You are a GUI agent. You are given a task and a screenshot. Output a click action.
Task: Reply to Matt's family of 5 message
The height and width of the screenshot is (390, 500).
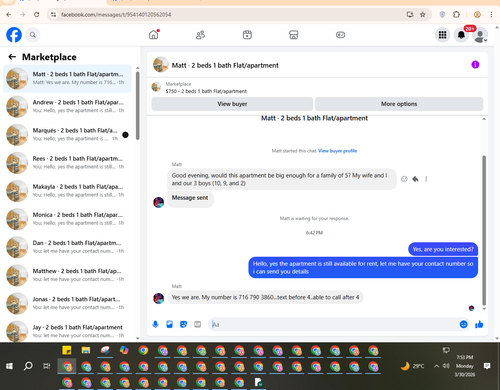415,179
